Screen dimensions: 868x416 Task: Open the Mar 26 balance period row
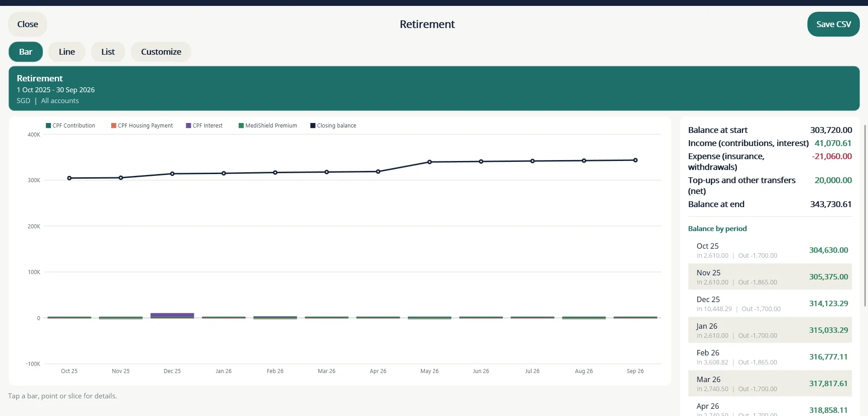point(770,383)
